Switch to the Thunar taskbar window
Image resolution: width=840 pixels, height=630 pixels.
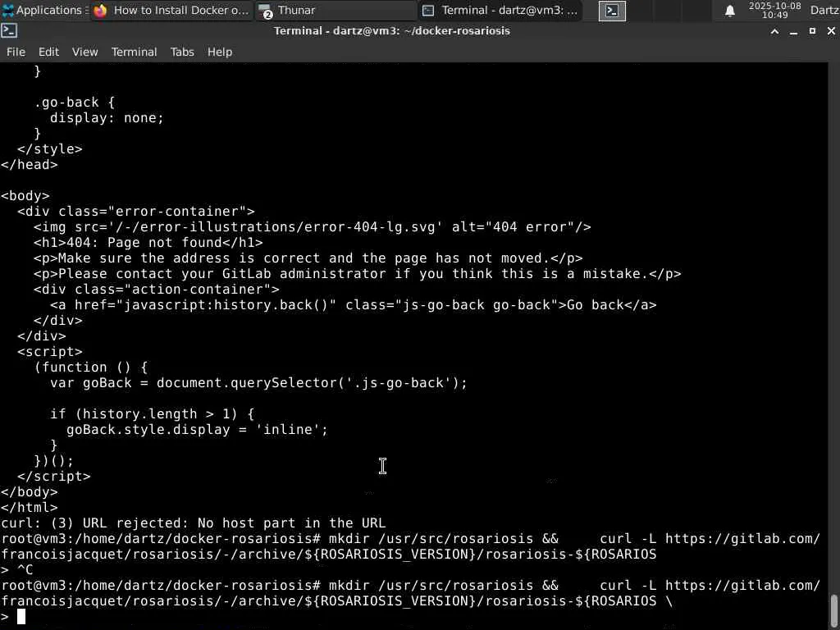[335, 10]
